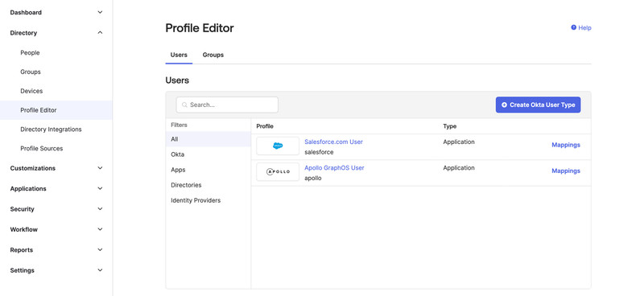Click the Settings menu label
Screen dimensions: 644x296
point(23,270)
